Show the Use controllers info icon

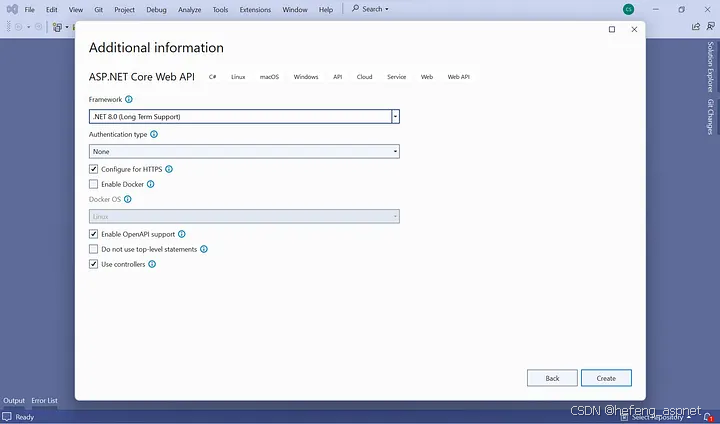tap(152, 264)
